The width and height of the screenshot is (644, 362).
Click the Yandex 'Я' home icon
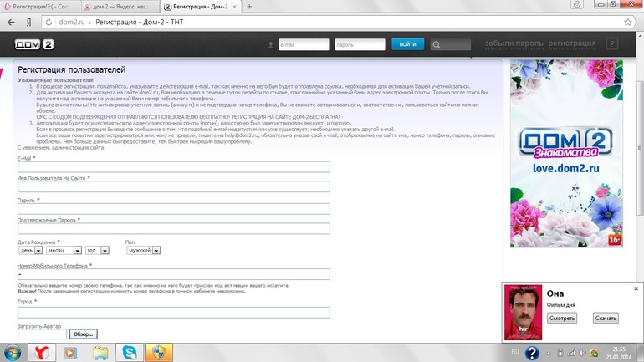tap(30, 23)
